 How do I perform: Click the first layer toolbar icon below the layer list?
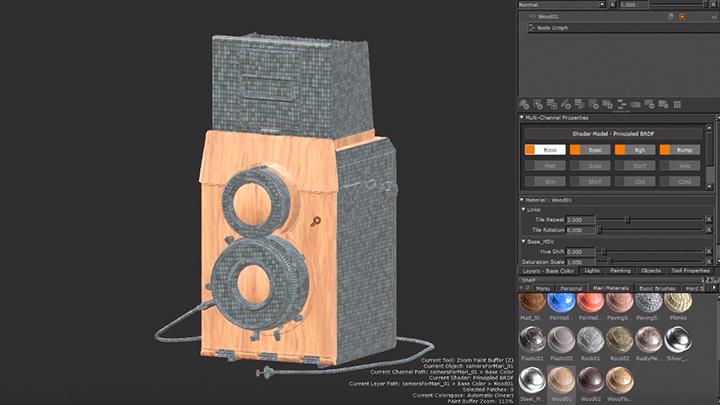click(x=525, y=103)
